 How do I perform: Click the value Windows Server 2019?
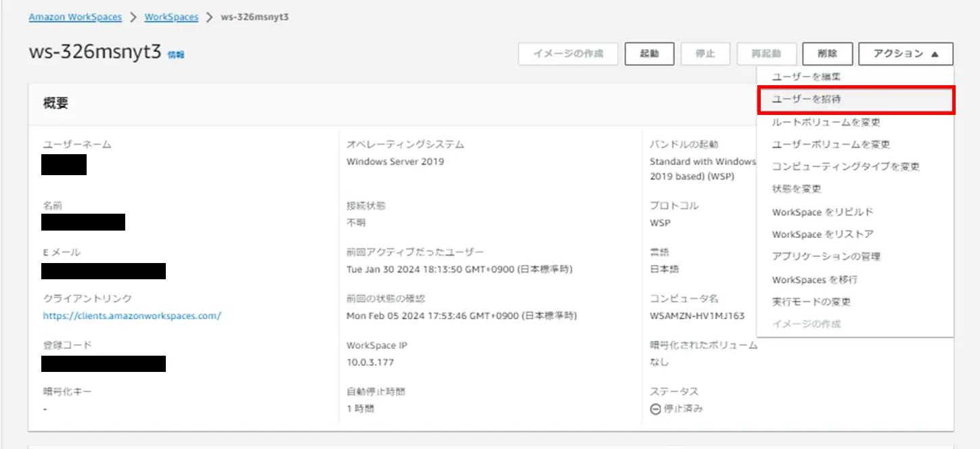coord(395,162)
